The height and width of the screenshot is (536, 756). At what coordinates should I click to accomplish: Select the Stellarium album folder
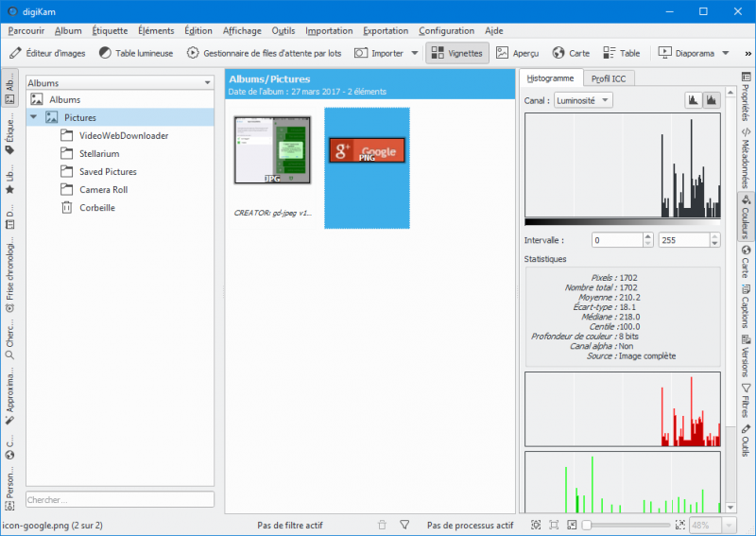(x=99, y=153)
